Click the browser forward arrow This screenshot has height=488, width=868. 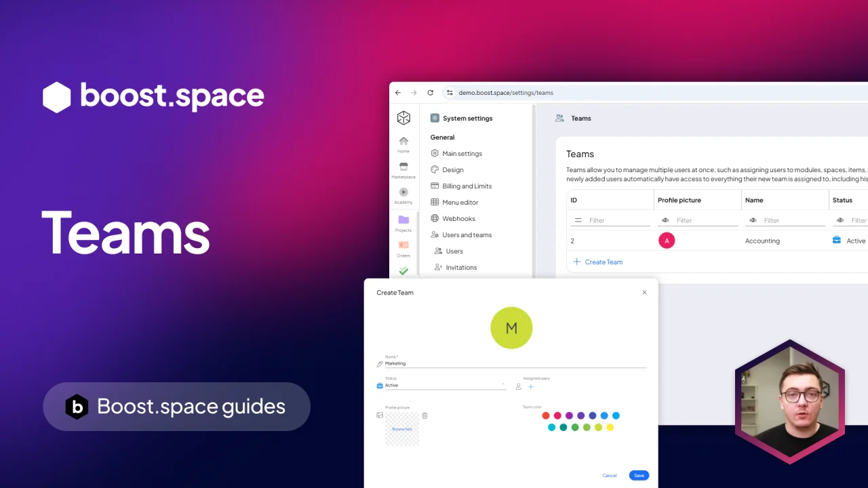(x=414, y=93)
